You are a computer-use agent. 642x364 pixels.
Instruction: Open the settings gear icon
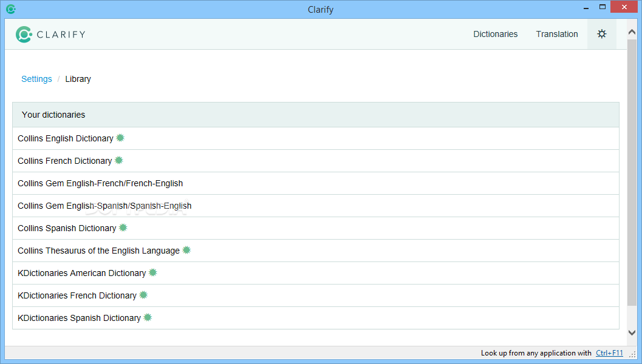(x=601, y=34)
